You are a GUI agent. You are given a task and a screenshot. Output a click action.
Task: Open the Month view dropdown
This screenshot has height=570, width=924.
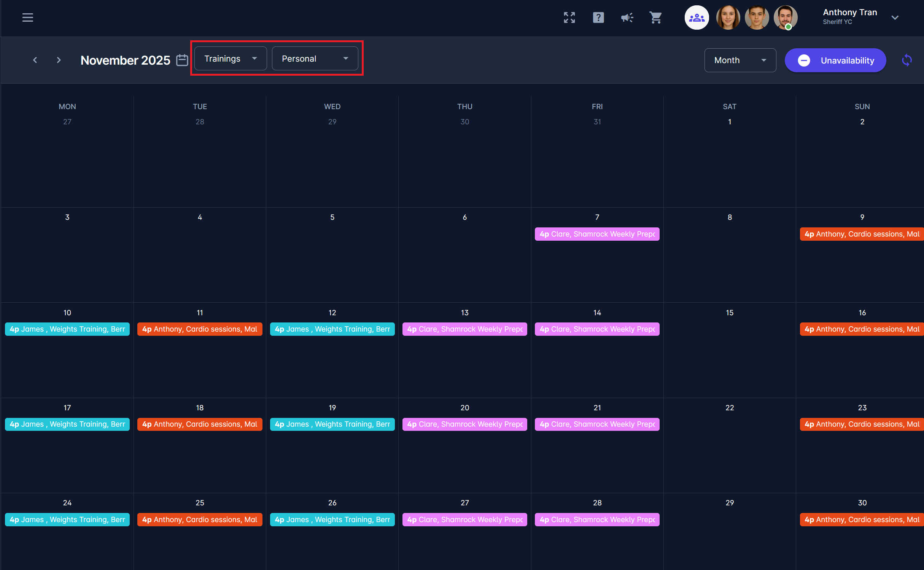click(x=740, y=60)
